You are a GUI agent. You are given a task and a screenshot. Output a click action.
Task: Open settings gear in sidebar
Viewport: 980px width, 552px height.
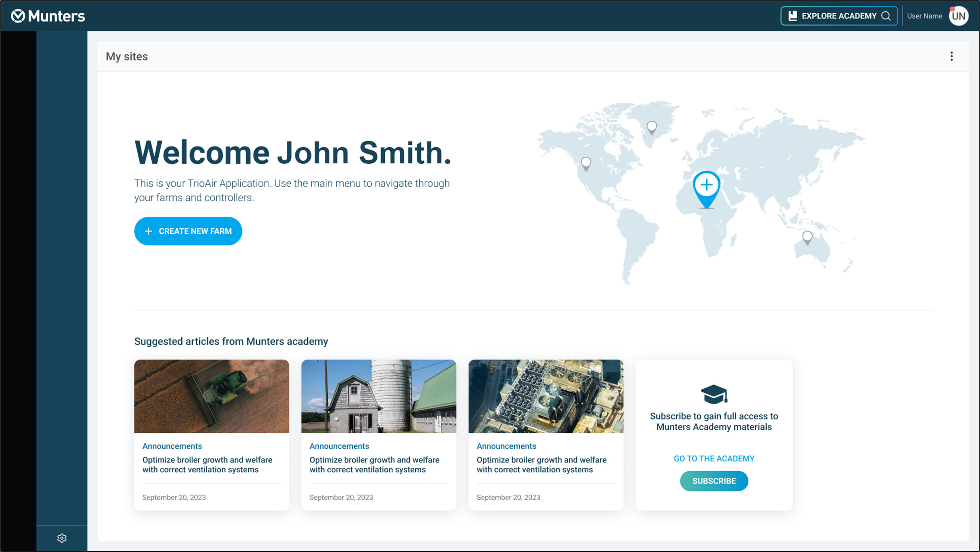[62, 538]
